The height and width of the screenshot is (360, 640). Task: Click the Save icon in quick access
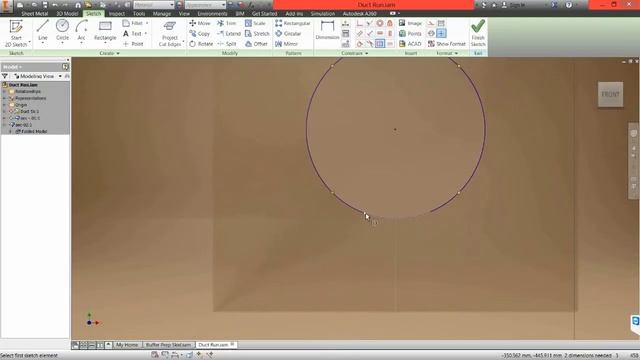45,5
